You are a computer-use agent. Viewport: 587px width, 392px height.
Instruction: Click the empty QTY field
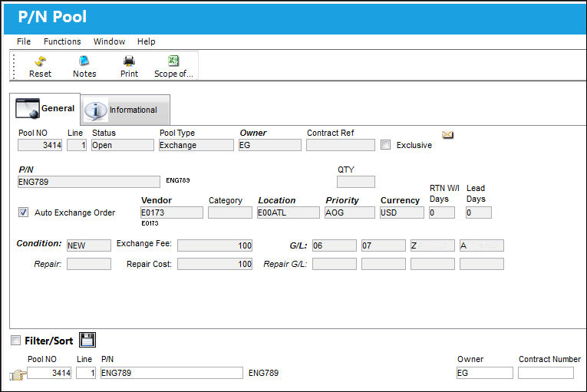click(x=355, y=182)
